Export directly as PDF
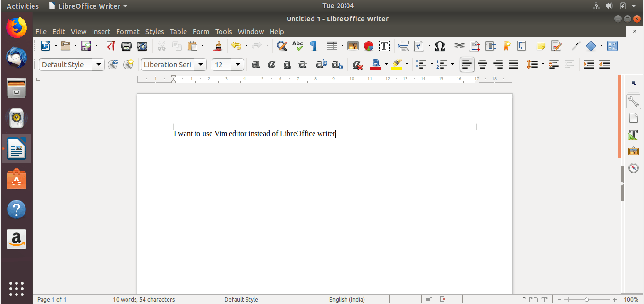 pos(111,46)
